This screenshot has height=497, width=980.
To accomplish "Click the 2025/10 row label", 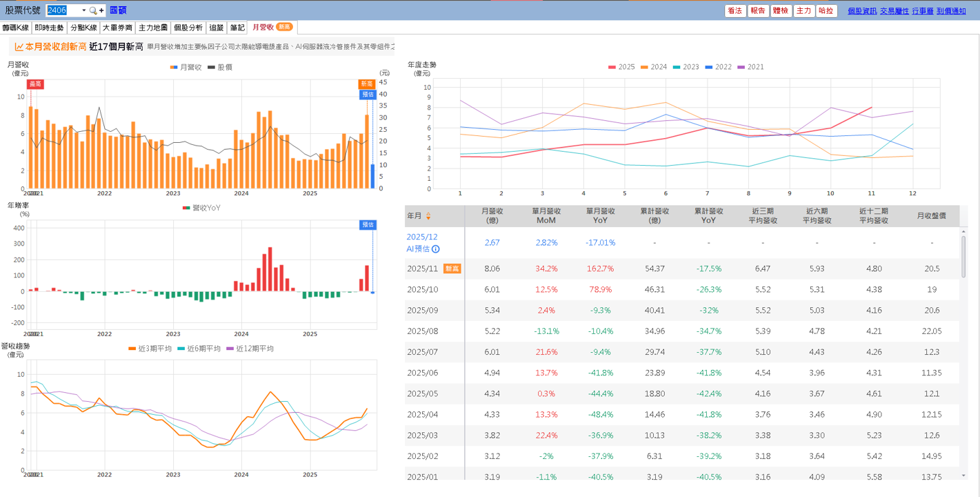I will click(423, 289).
